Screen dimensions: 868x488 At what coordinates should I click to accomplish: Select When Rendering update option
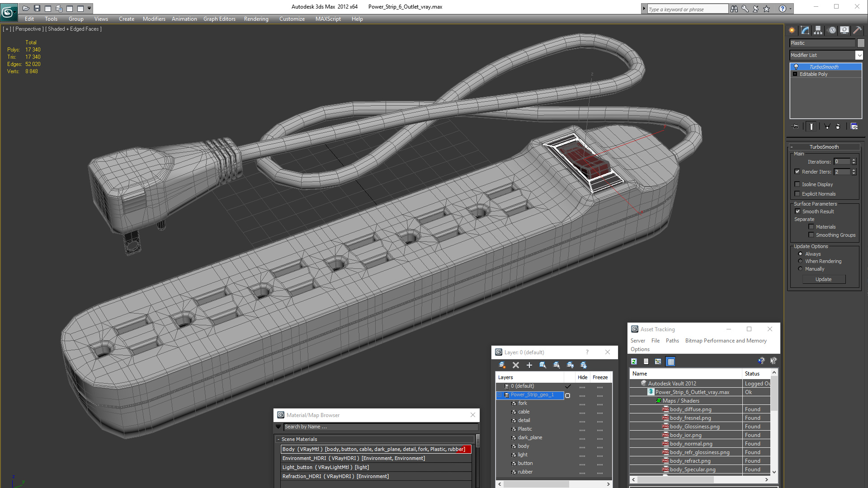(801, 261)
